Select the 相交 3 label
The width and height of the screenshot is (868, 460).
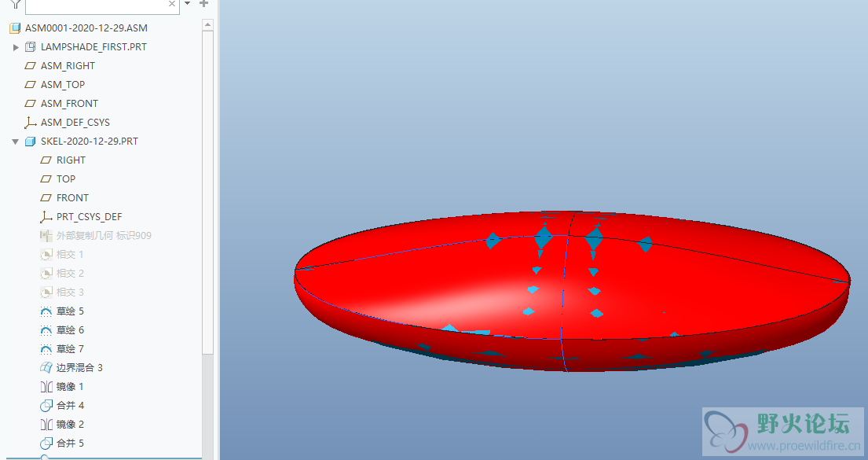pyautogui.click(x=70, y=292)
